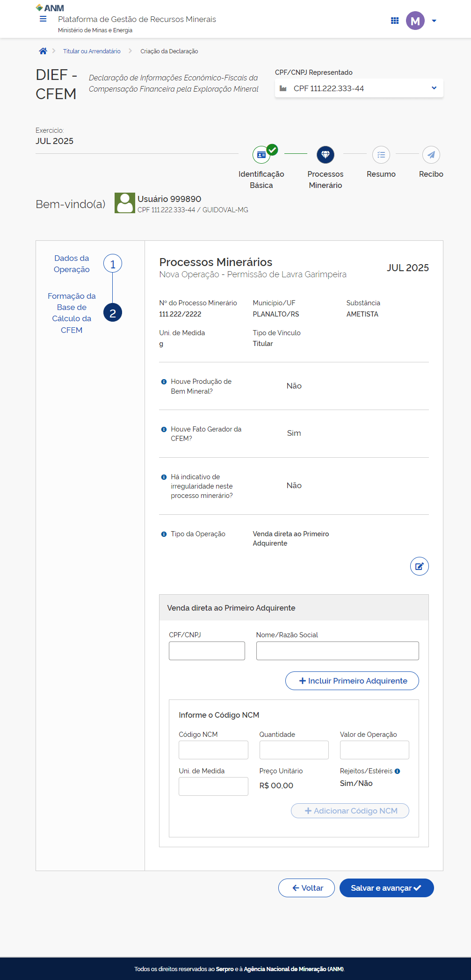Select step 2 Formação da Base de Cálculo

(112, 313)
